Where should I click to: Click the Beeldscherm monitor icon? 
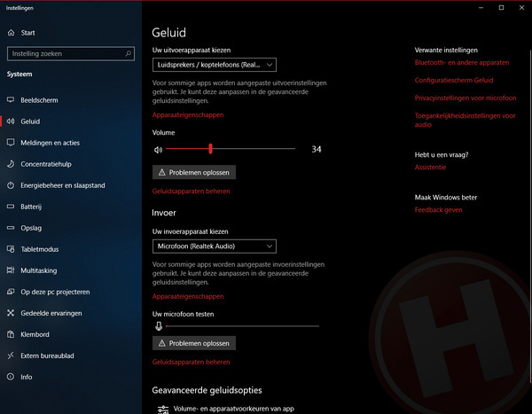[11, 100]
